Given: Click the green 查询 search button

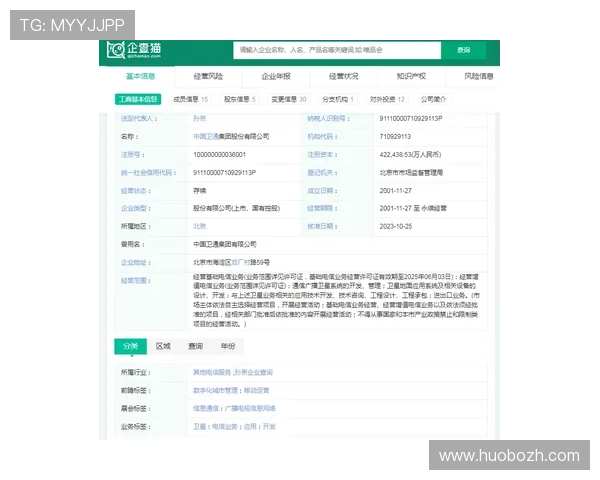Looking at the screenshot, I should [463, 50].
